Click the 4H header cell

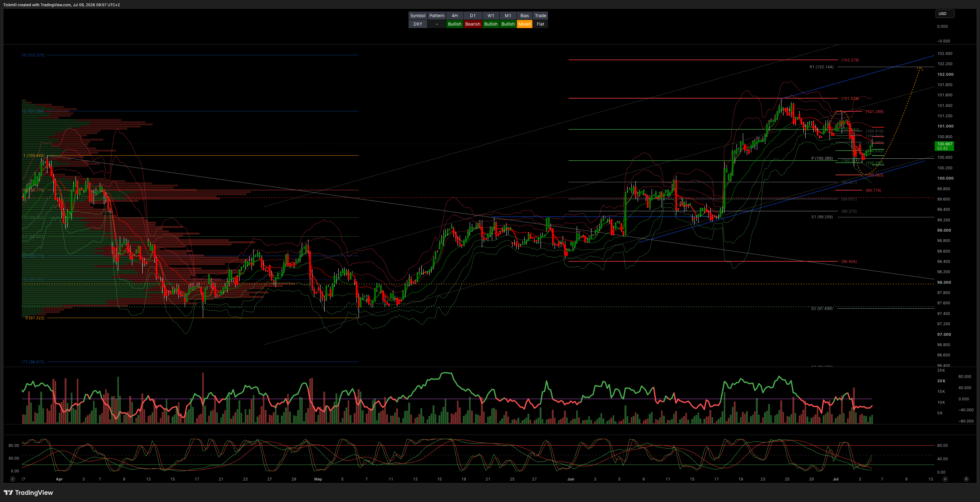(455, 16)
